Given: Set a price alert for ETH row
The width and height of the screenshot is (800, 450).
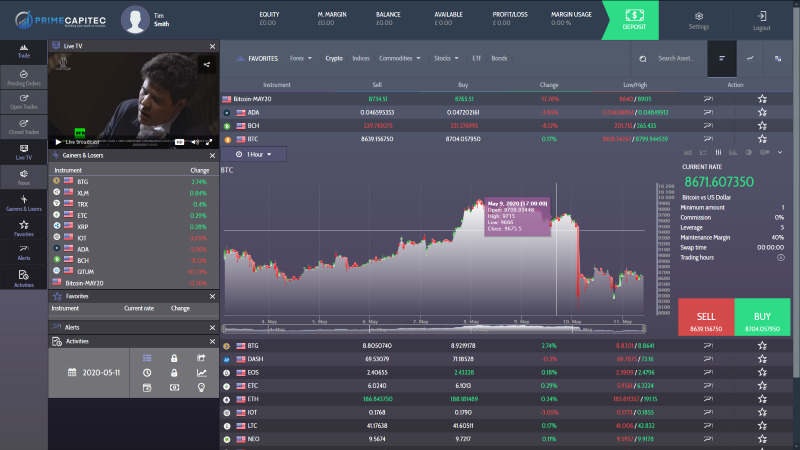Looking at the screenshot, I should [x=708, y=399].
